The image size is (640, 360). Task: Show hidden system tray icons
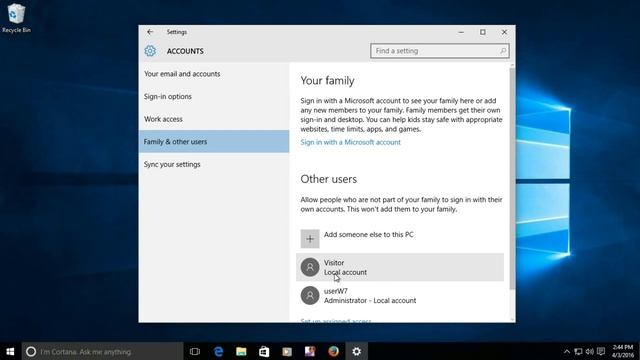point(567,351)
